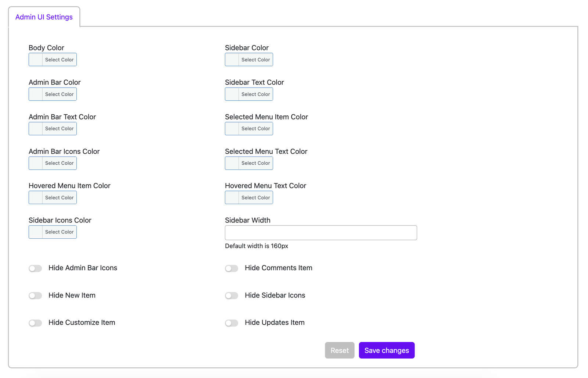Open the Hovered Menu Text Color picker

tap(249, 197)
